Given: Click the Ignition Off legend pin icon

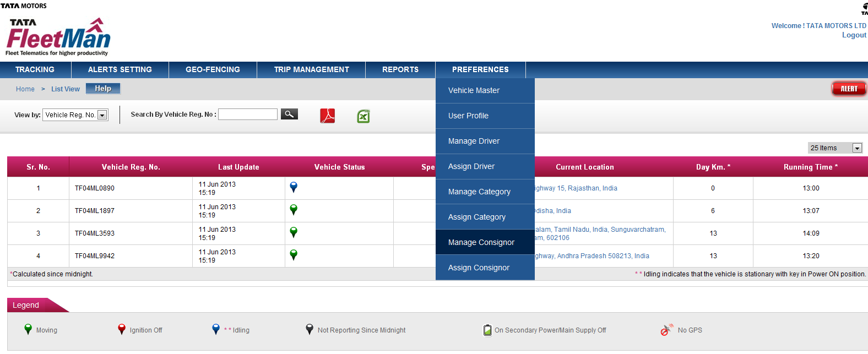Looking at the screenshot, I should coord(122,329).
